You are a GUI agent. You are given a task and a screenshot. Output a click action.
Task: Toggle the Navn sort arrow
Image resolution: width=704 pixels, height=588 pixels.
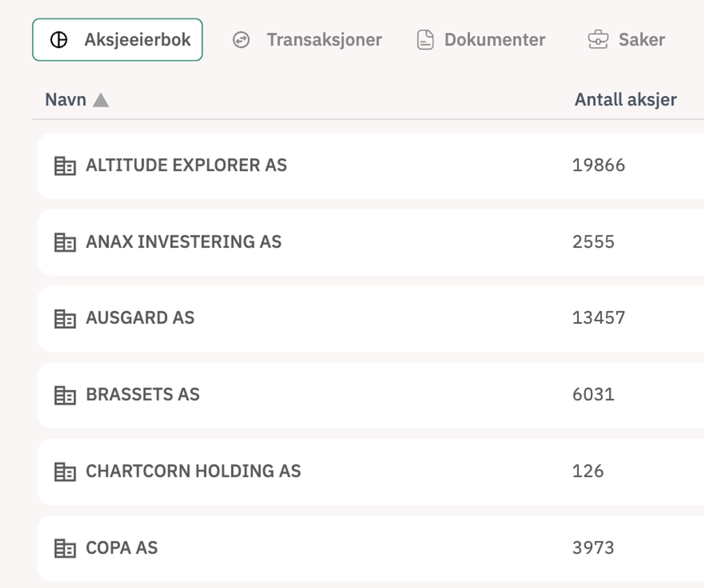pos(101,100)
